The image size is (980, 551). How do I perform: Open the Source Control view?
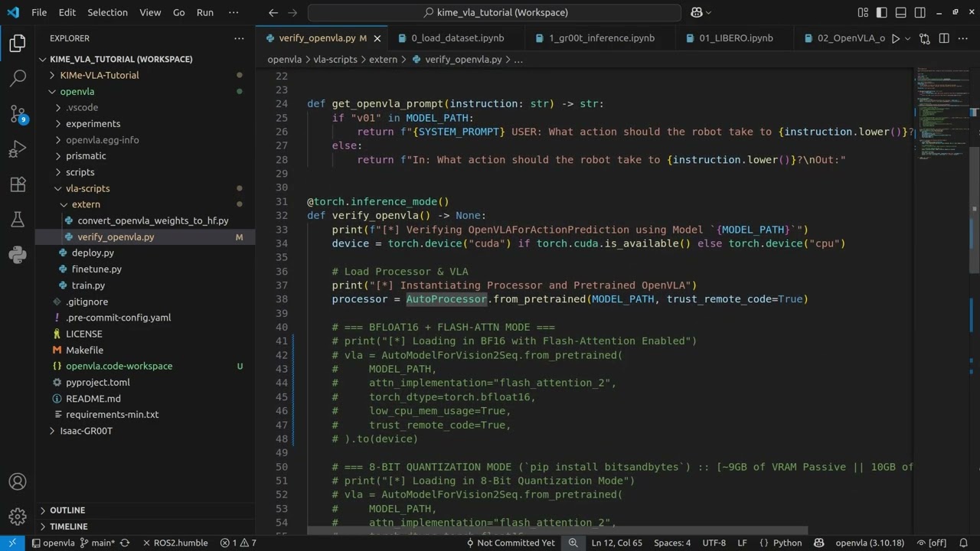18,114
